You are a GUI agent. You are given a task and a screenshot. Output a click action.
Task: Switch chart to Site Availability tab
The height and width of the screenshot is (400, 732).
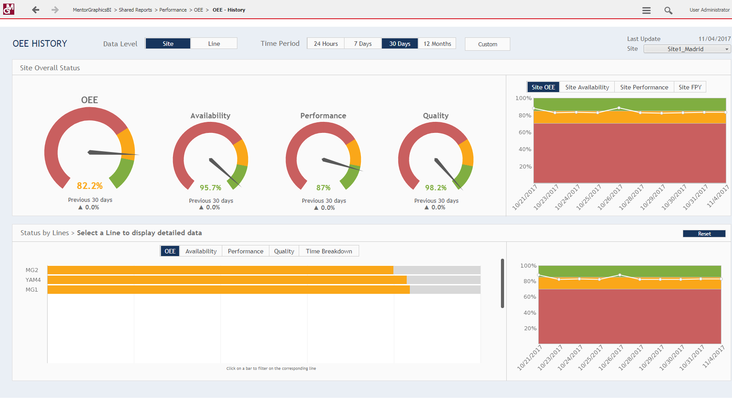(x=587, y=88)
